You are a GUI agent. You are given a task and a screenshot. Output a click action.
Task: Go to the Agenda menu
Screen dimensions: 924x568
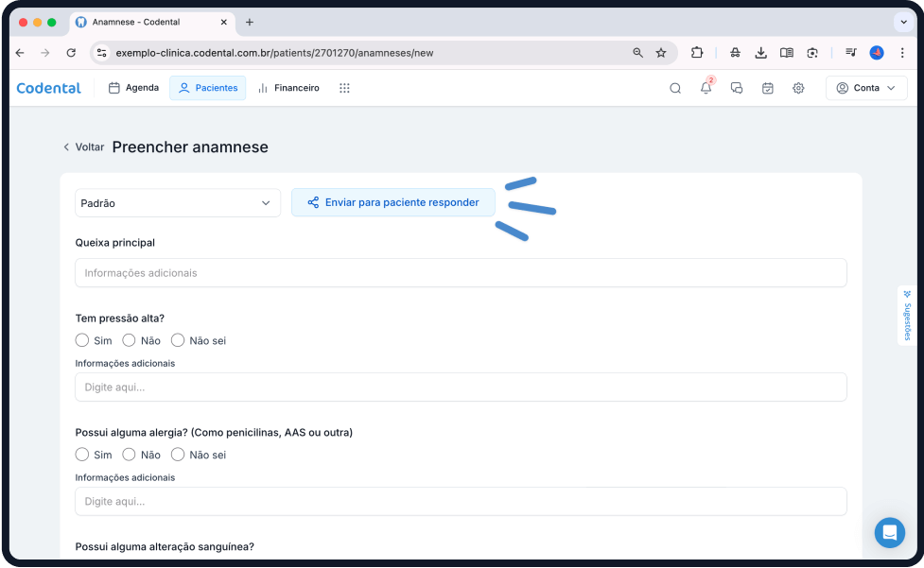coord(133,88)
